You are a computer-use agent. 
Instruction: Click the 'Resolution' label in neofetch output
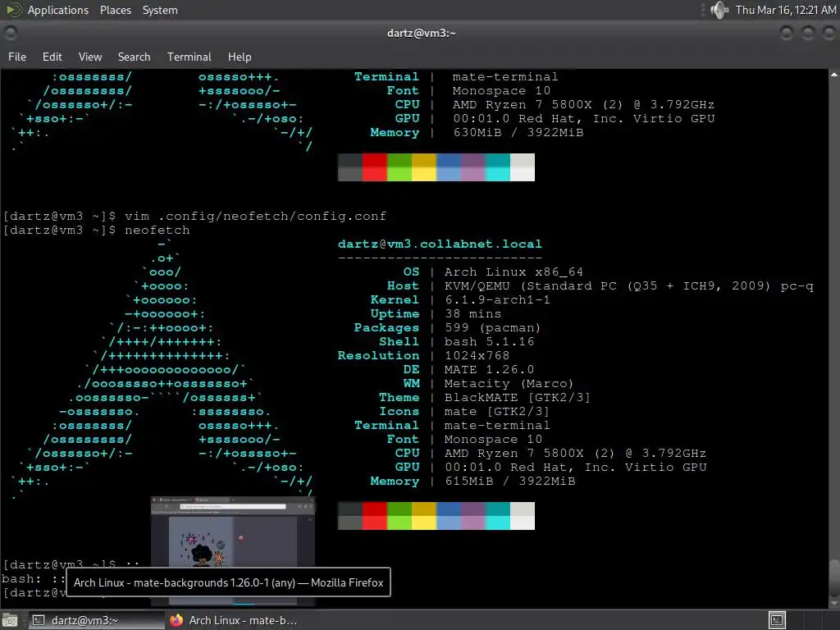[378, 355]
